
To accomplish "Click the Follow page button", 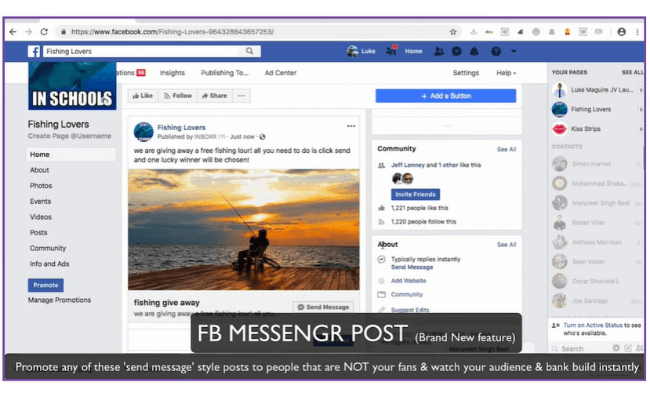I will [178, 96].
